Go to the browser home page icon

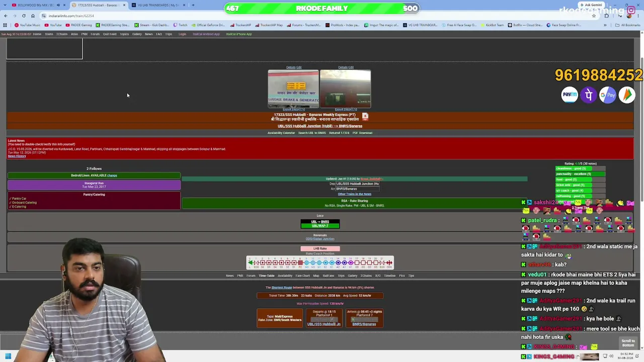click(33, 16)
